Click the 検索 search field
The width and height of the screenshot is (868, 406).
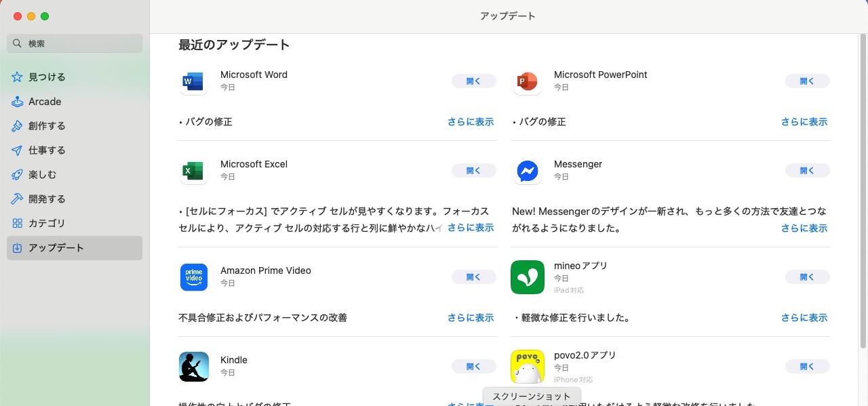click(75, 43)
